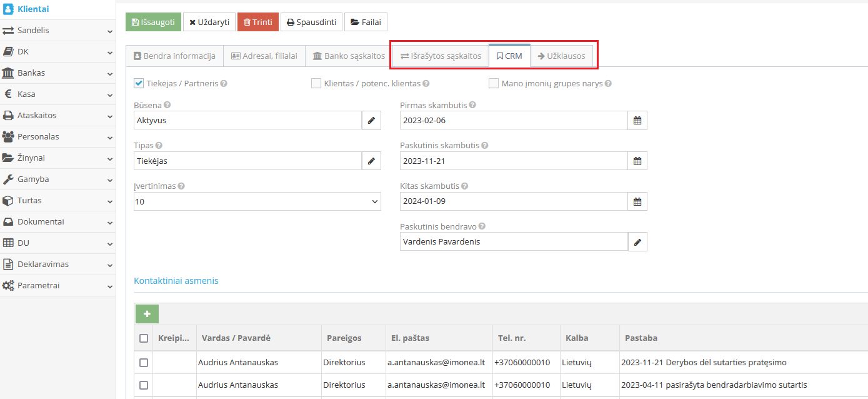Add contact person with green plus button

(147, 314)
